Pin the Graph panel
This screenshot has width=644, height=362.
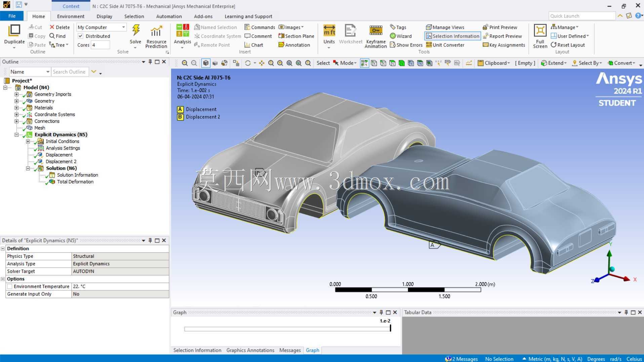[x=381, y=312]
